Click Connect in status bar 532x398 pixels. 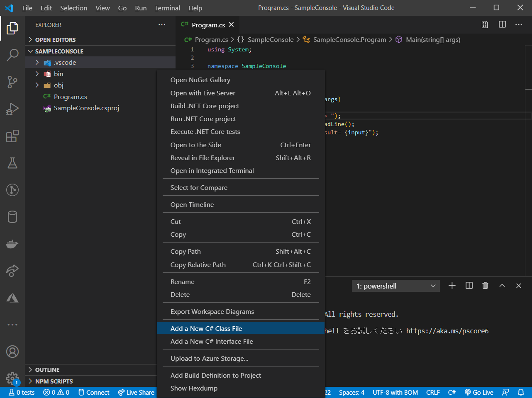coord(94,392)
